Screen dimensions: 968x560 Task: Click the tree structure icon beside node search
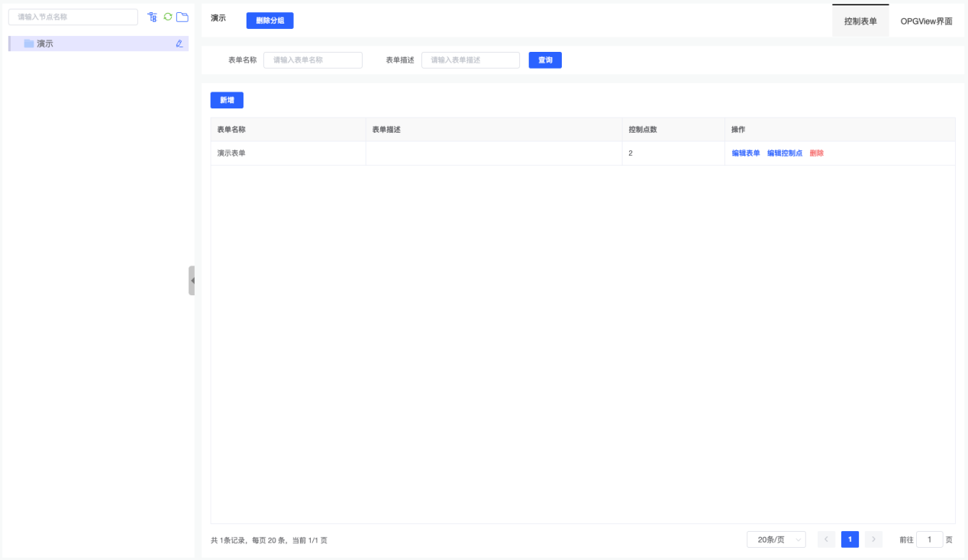point(152,17)
